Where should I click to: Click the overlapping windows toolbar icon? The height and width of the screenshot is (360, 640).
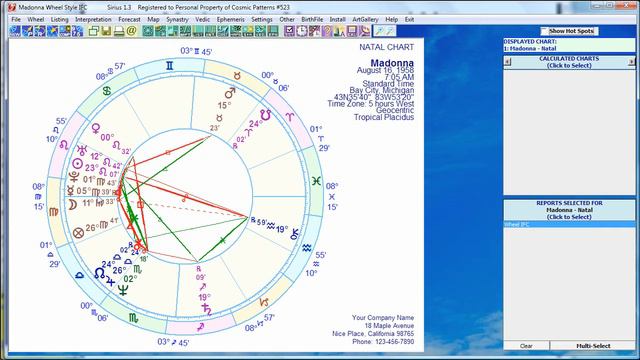point(94,31)
